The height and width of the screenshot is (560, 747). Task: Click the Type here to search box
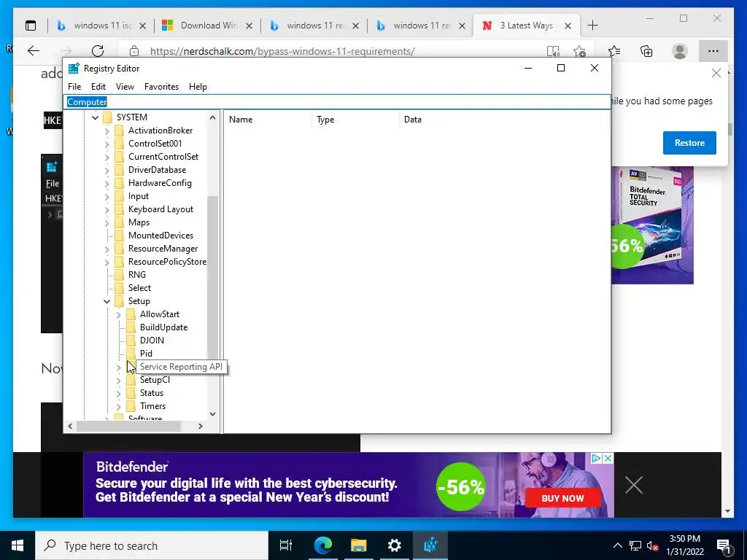(x=152, y=545)
